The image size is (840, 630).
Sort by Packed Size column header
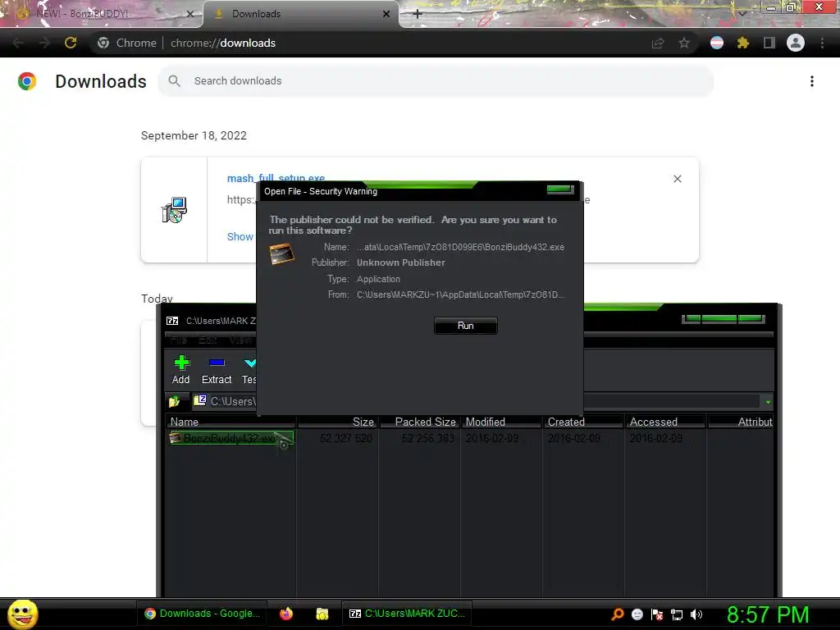420,422
